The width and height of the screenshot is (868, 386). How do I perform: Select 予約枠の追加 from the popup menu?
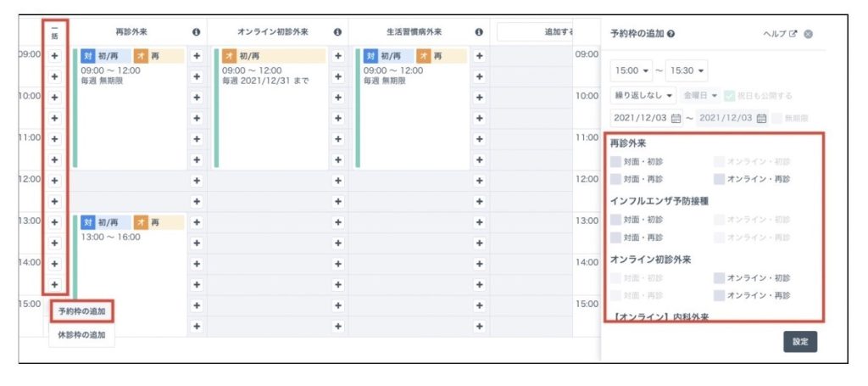point(81,311)
